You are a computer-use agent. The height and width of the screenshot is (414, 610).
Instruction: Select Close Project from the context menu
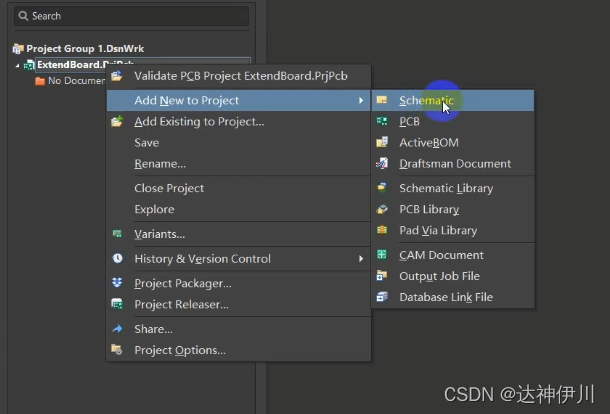pos(169,188)
